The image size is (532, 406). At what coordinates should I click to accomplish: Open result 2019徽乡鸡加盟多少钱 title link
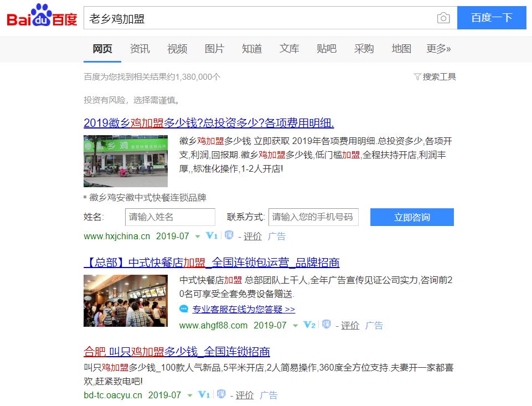(209, 123)
